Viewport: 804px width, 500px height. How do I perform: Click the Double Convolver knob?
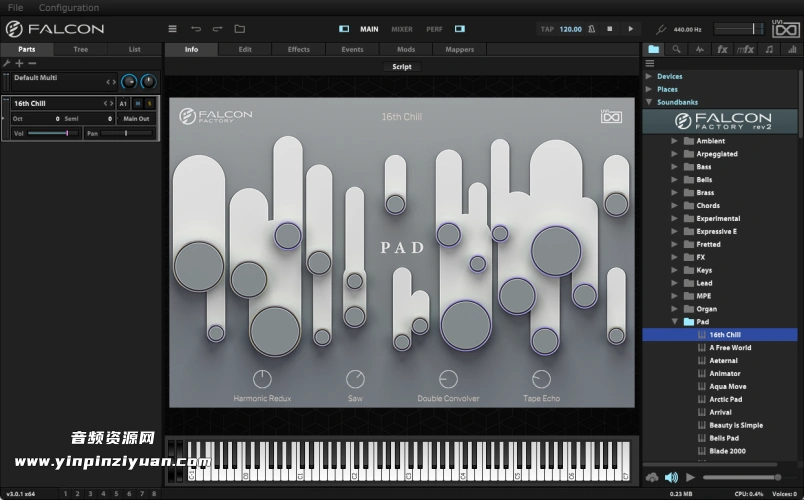click(x=448, y=379)
